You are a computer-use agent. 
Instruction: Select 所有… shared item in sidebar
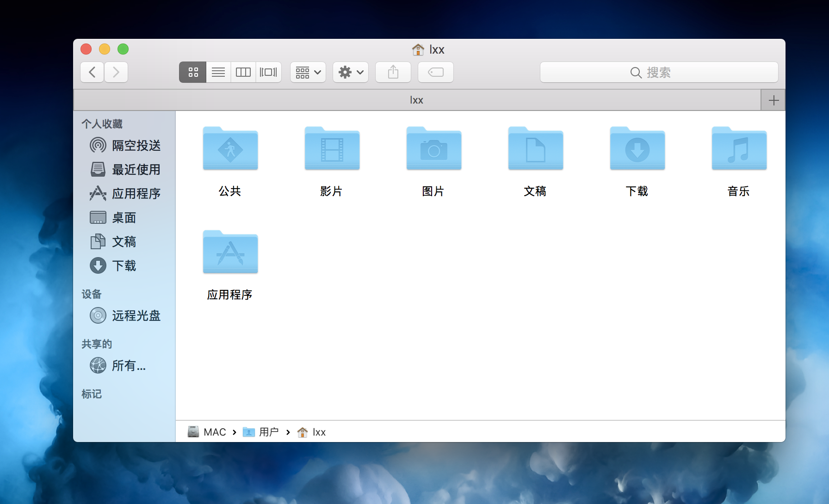point(125,366)
